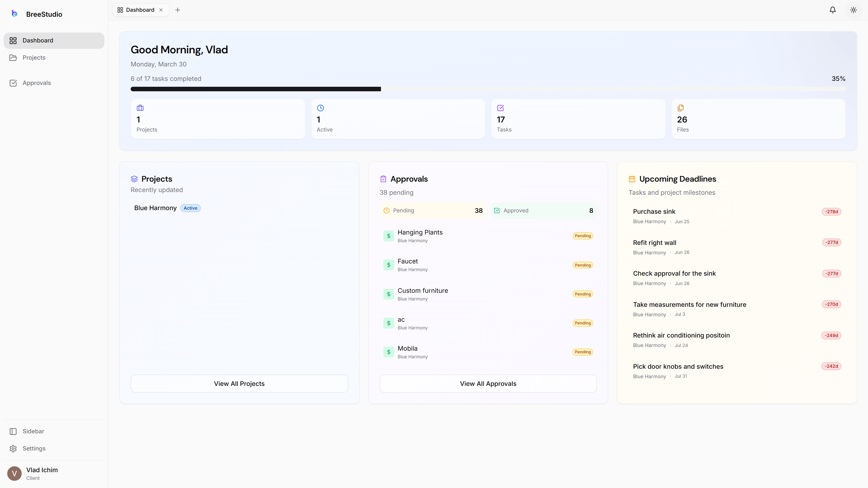Open the Purchase sink deadline
868x488 pixels.
[x=737, y=216]
